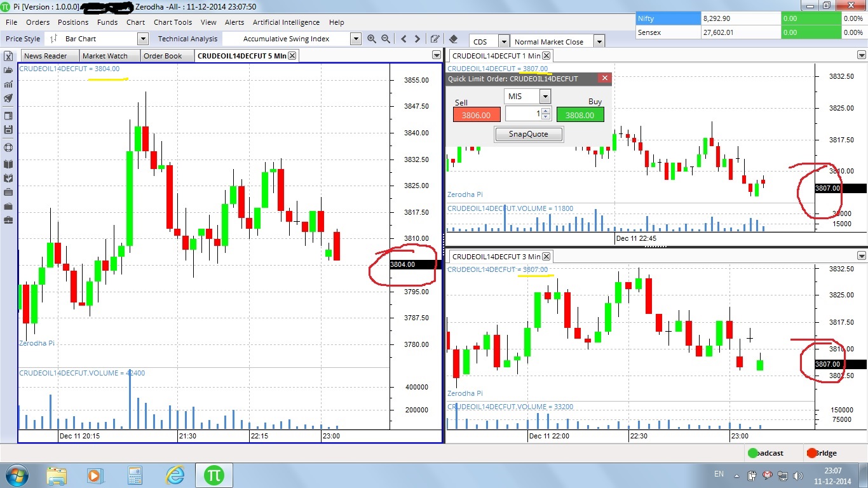Click the middle briefcase sidebar icon
868x488 pixels.
pos(8,206)
